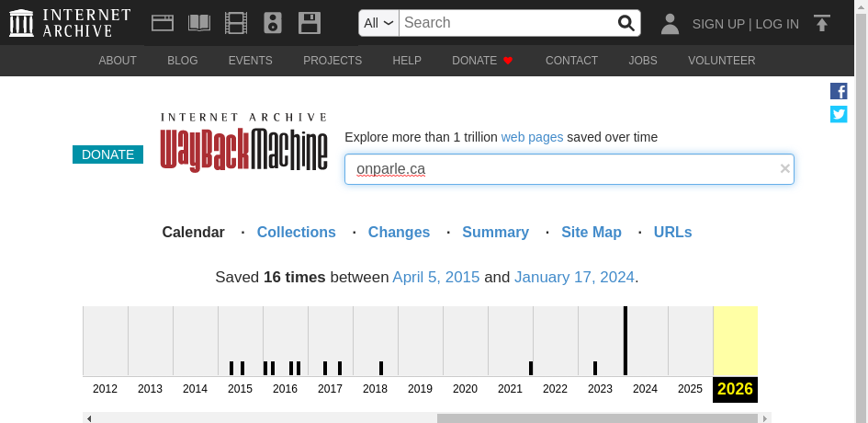Image resolution: width=868 pixels, height=423 pixels.
Task: Select year 2024 on the timeline
Action: click(x=645, y=389)
